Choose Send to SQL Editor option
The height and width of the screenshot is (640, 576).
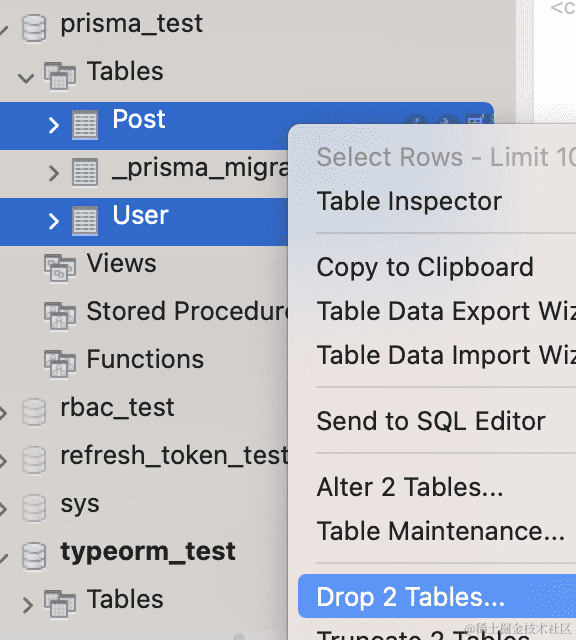tap(431, 421)
